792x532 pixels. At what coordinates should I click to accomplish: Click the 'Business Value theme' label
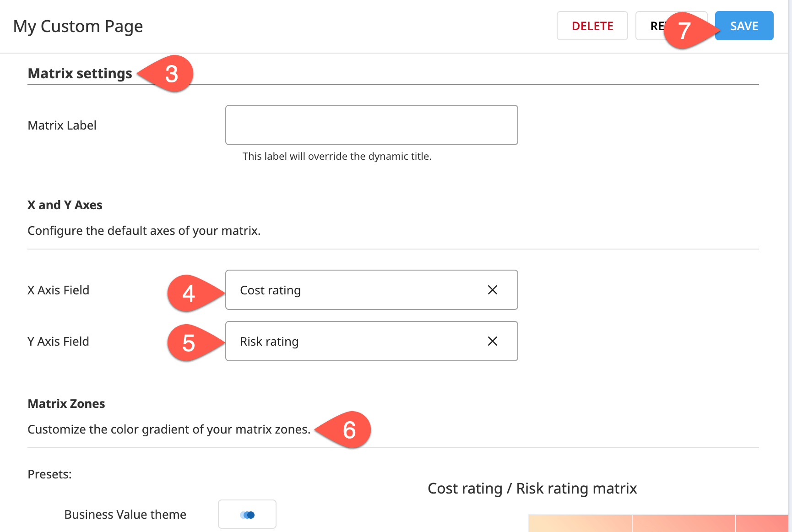125,514
